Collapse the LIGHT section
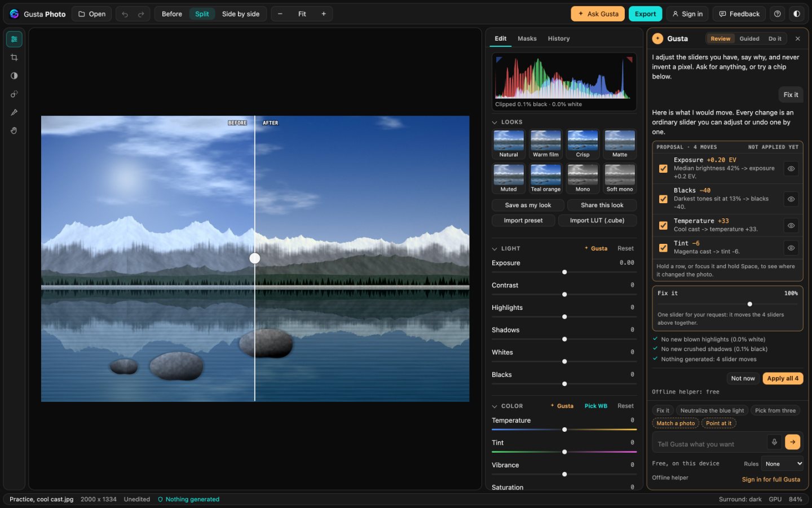Image resolution: width=812 pixels, height=508 pixels. tap(495, 249)
